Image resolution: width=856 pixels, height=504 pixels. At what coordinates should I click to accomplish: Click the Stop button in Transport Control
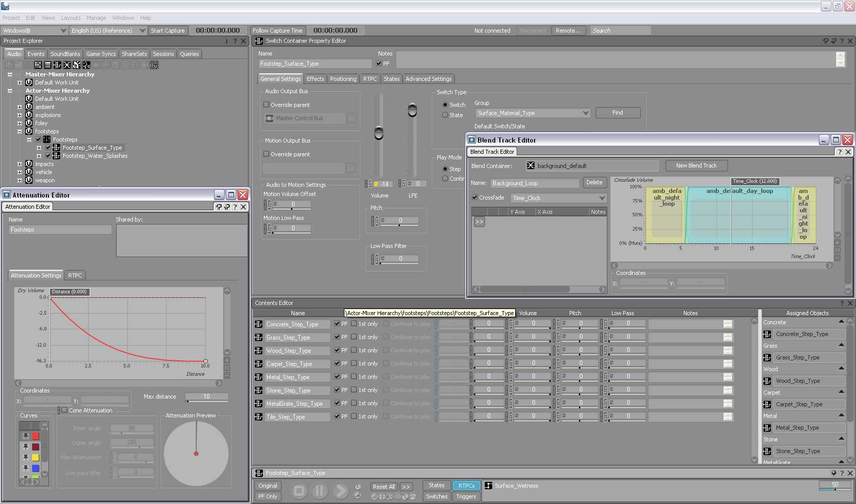click(x=299, y=491)
